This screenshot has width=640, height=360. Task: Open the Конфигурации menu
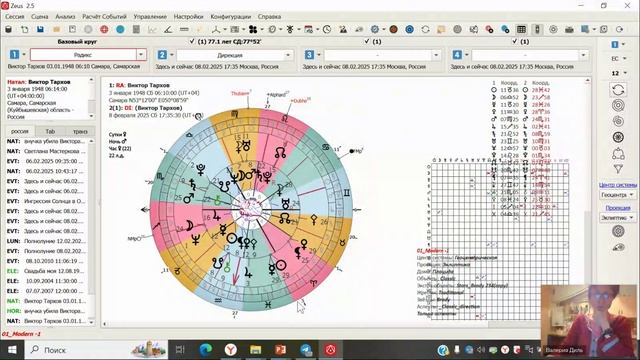pyautogui.click(x=231, y=17)
